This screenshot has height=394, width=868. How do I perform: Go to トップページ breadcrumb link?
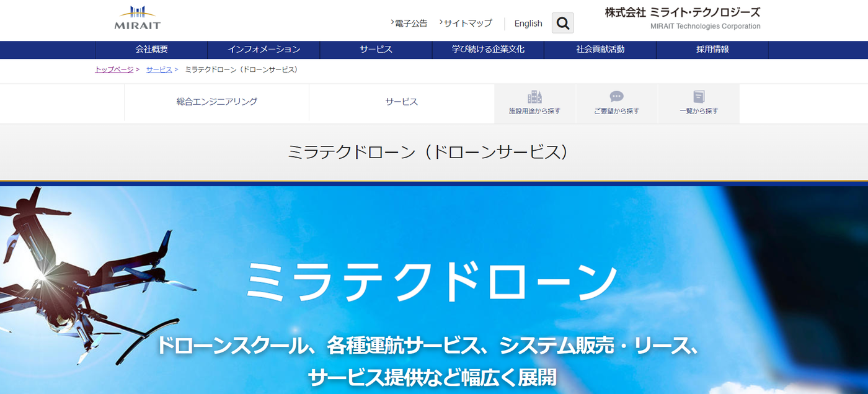114,69
